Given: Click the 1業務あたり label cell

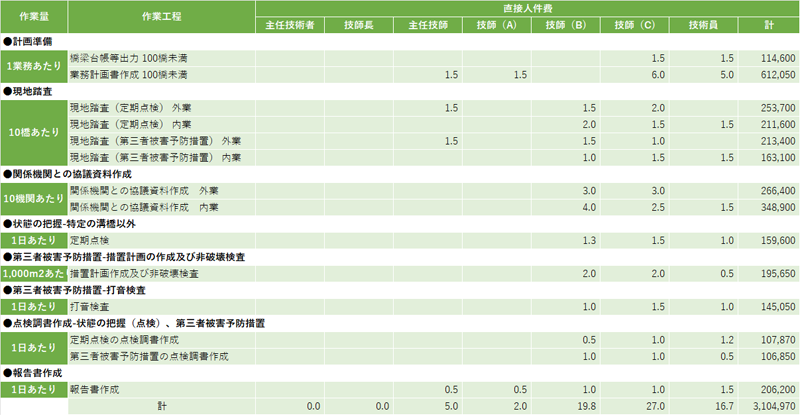Looking at the screenshot, I should click(x=34, y=66).
